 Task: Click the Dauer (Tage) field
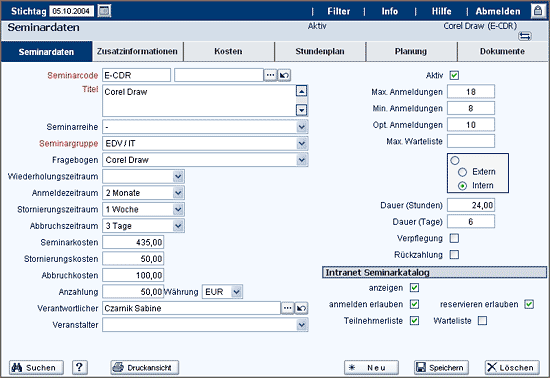pos(471,221)
